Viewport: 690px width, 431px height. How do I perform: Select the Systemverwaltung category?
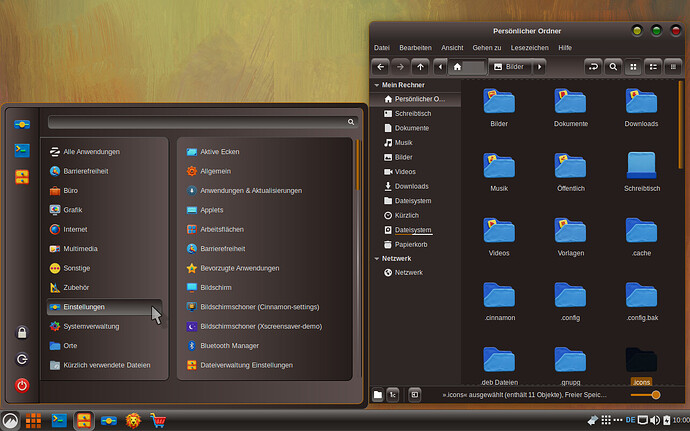point(91,326)
